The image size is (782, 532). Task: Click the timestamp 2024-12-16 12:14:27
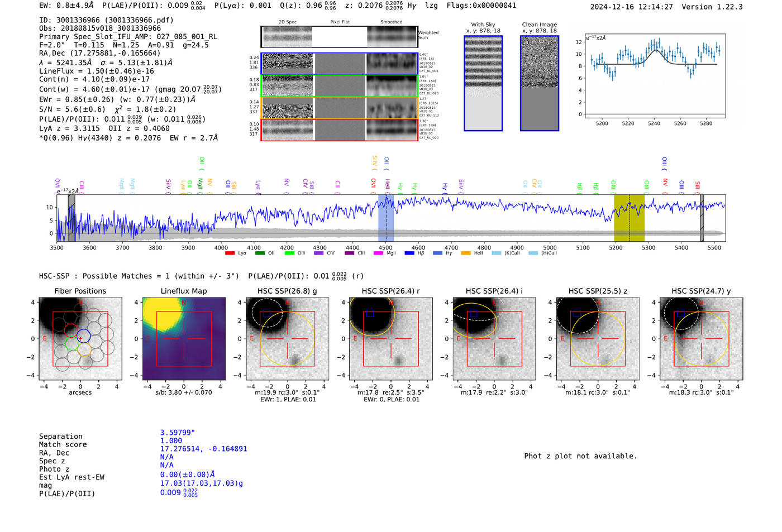click(x=632, y=7)
